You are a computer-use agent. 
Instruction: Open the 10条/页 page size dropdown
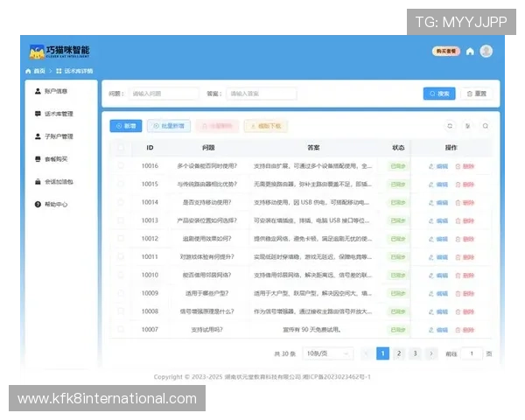(x=328, y=353)
